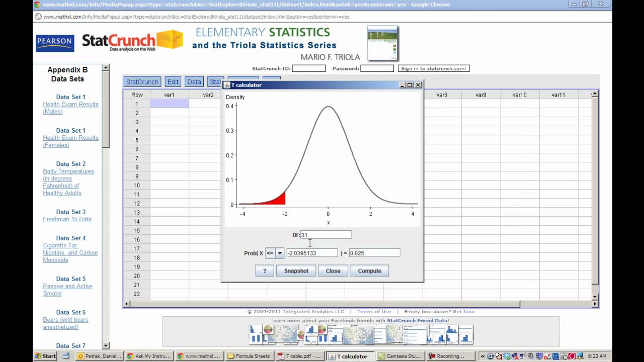Click highlighted cell in row 1 var1
Viewport: 644px width, 362px height.
point(169,104)
